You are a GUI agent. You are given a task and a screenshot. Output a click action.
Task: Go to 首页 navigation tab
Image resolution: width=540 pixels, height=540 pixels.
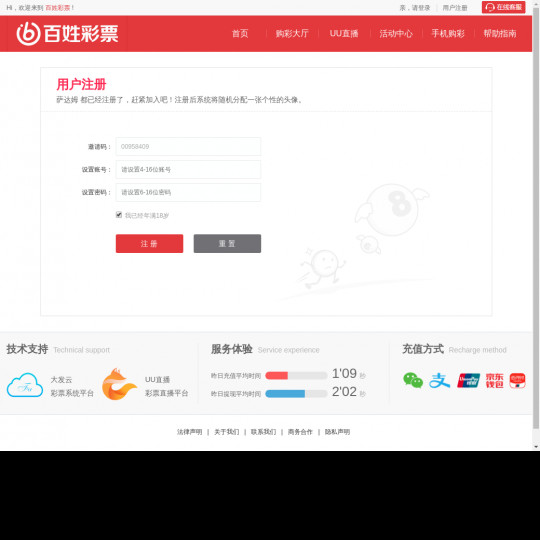(240, 33)
